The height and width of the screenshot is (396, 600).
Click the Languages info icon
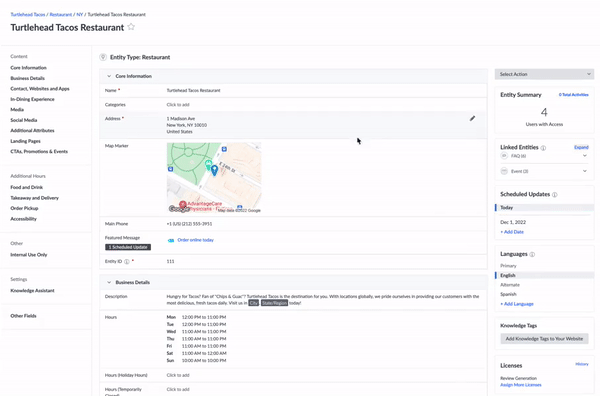[532, 254]
